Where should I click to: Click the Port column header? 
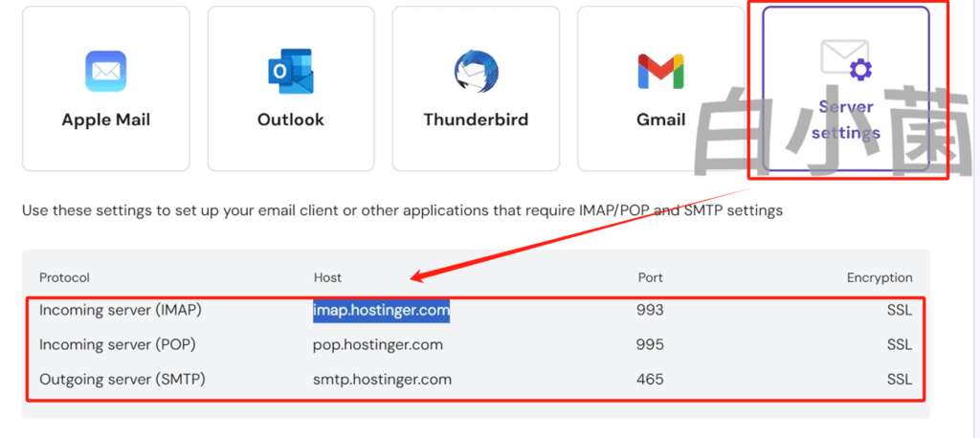[650, 277]
